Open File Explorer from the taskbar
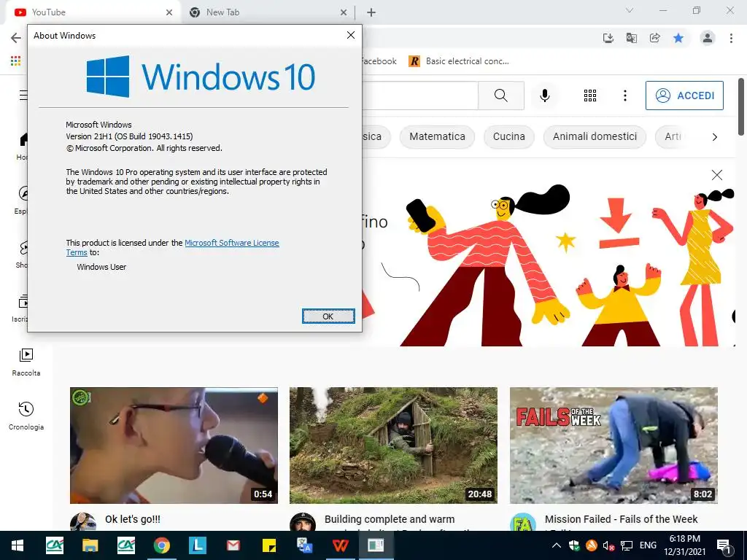The height and width of the screenshot is (560, 747). [90, 545]
